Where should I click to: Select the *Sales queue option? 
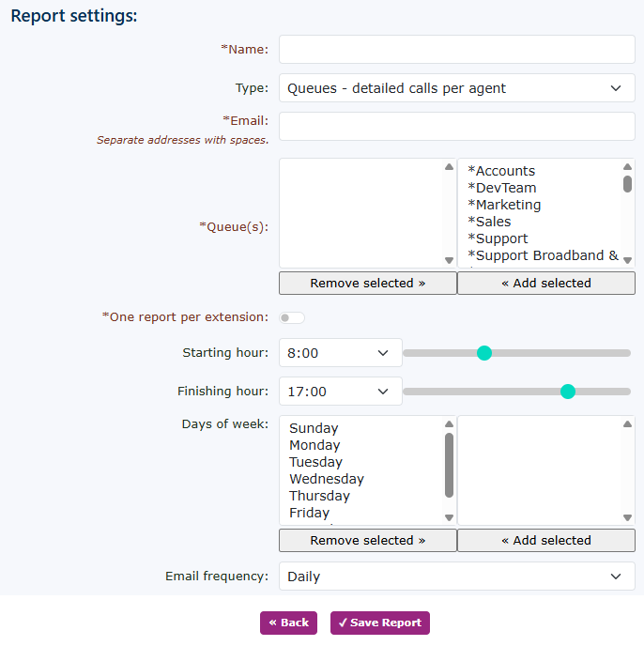(490, 222)
